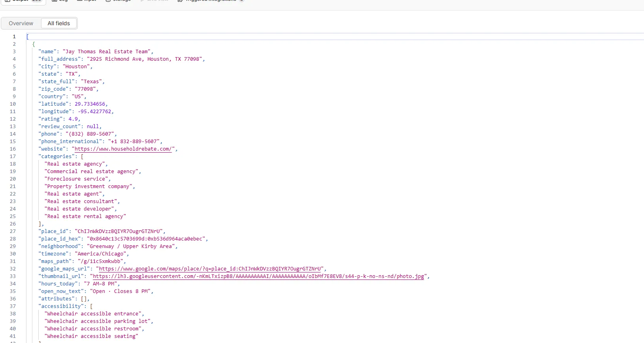Click line number 17 in the gutter
This screenshot has height=343, width=644.
pyautogui.click(x=13, y=157)
